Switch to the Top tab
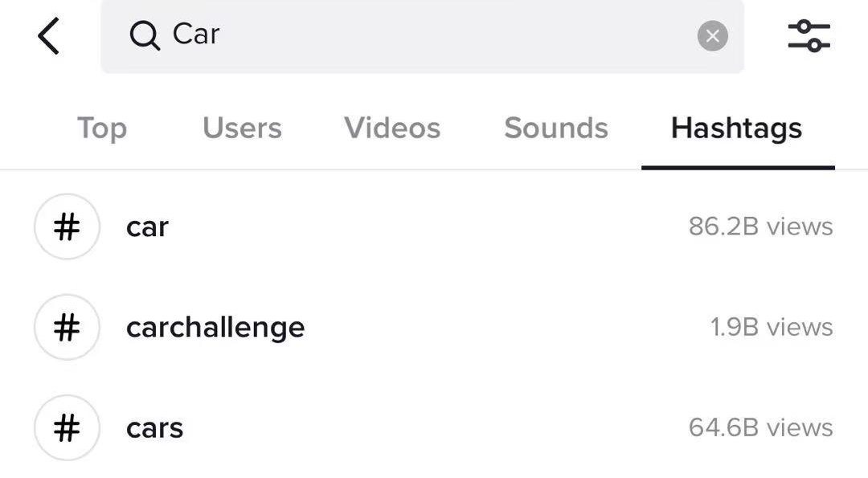Viewport: 868px width, 478px height. click(102, 129)
